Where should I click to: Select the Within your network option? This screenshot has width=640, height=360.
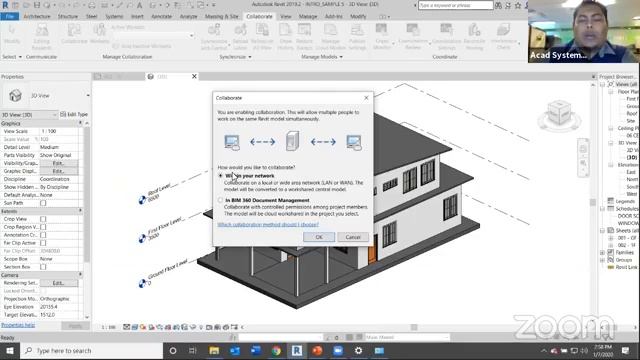[220, 176]
